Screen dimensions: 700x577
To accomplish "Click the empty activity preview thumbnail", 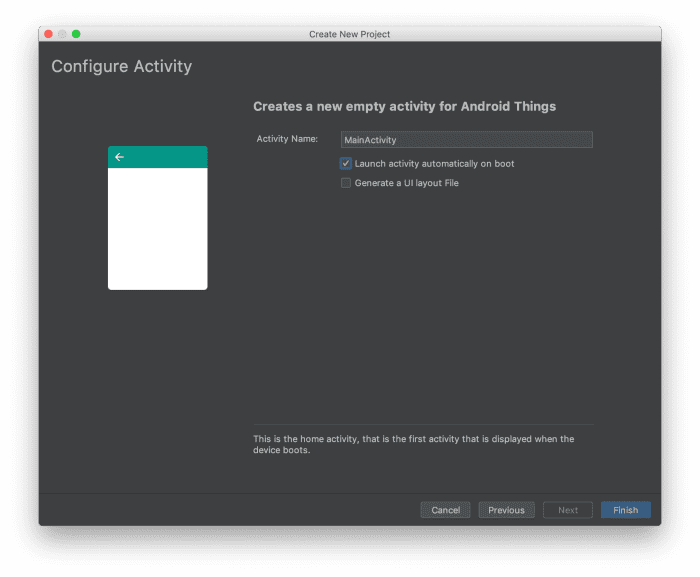I will 158,218.
